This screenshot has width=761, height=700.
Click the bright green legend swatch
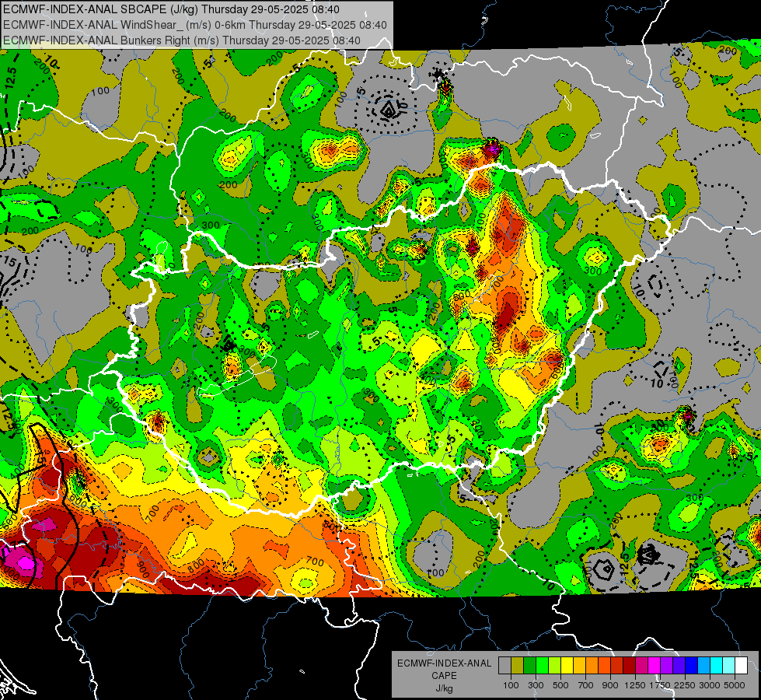[x=542, y=665]
